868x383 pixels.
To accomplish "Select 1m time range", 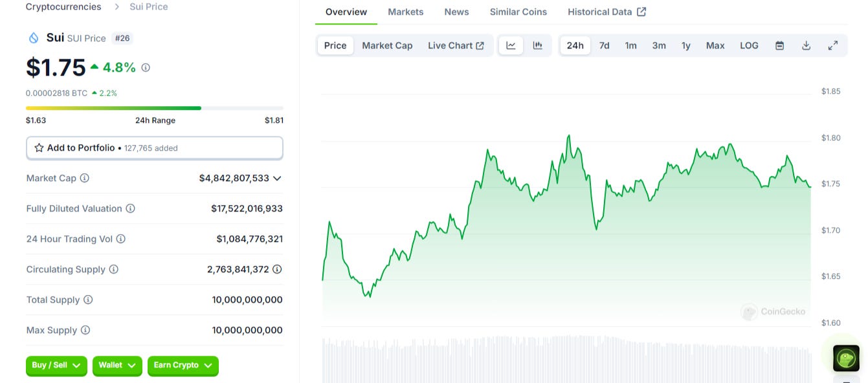I will (x=630, y=45).
